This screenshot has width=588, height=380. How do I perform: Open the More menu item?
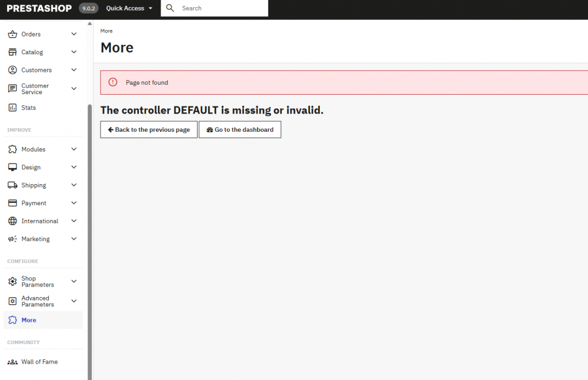(x=28, y=319)
